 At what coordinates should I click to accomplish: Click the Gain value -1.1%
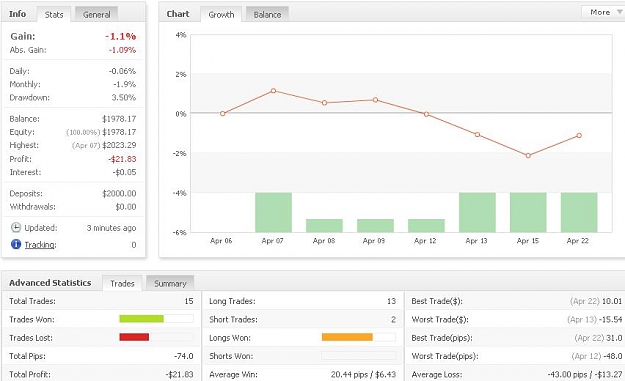(120, 36)
